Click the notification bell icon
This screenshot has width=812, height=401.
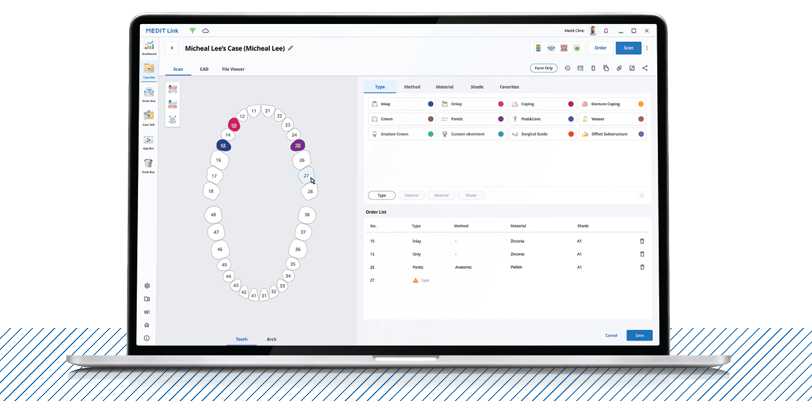click(606, 31)
